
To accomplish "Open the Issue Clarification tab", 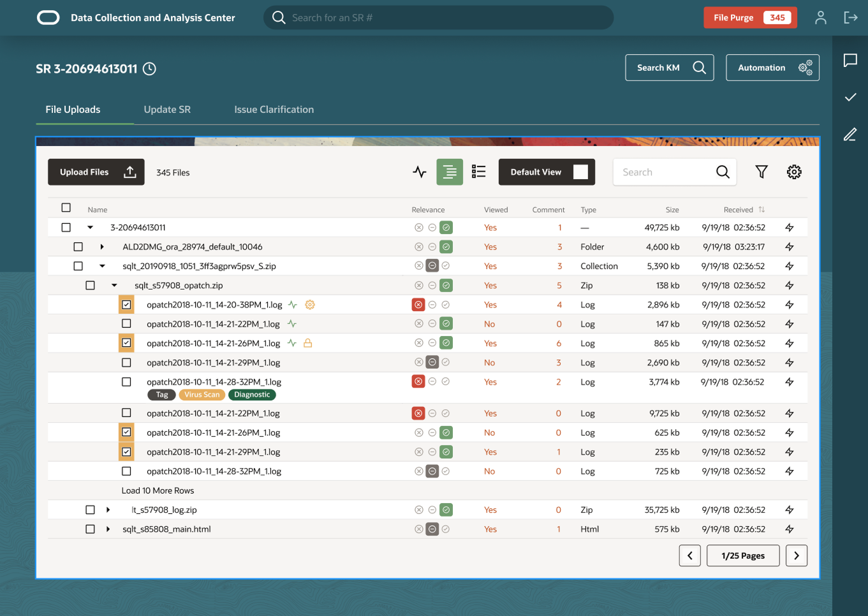I will tap(274, 109).
